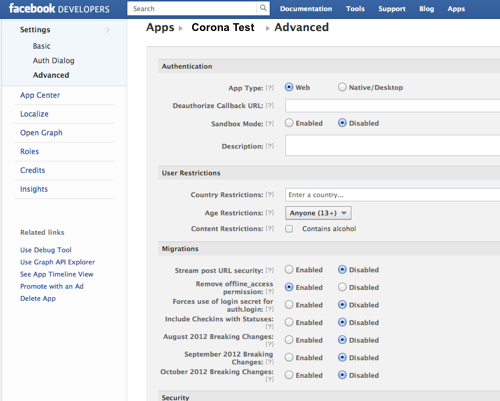Open the Country Restrictions help [?] icon

point(270,194)
